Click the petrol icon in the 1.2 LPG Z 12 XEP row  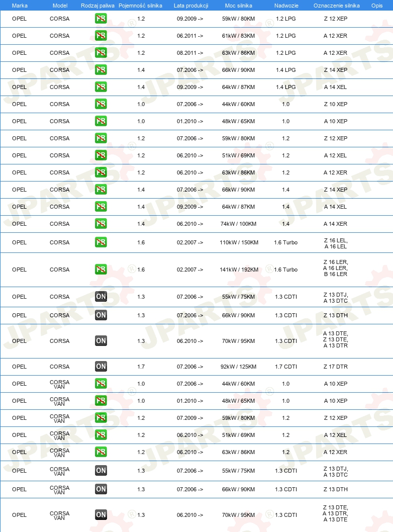pos(101,18)
